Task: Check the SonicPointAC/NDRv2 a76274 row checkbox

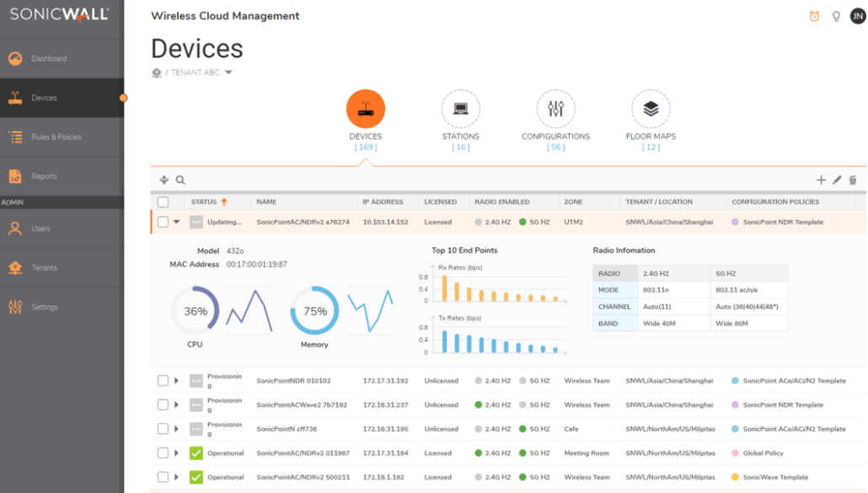Action: click(163, 222)
